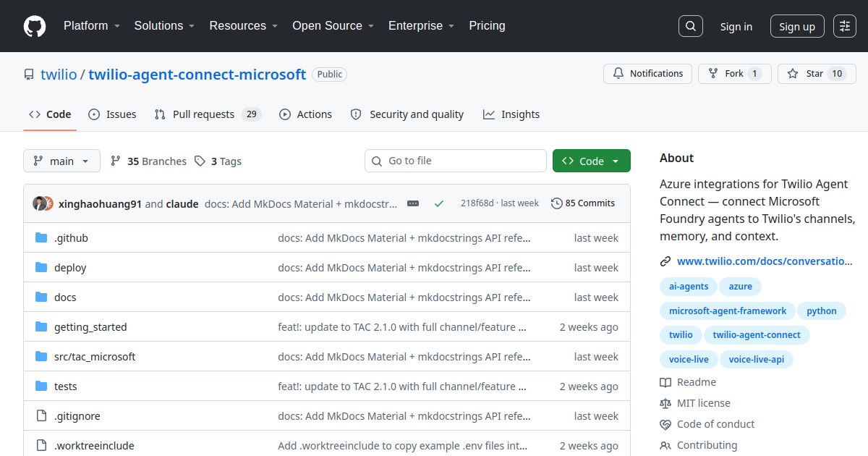Select the voice-live topic tag
This screenshot has height=456, width=868.
[x=689, y=359]
